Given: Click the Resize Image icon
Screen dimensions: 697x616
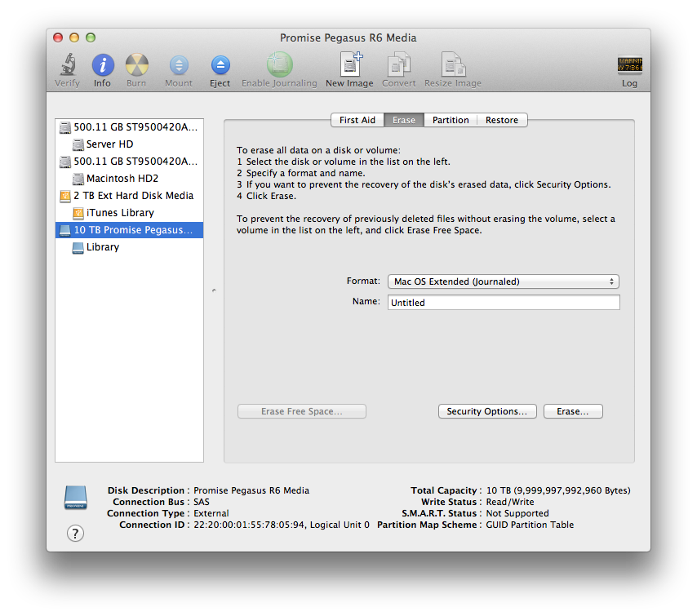Looking at the screenshot, I should tap(453, 64).
